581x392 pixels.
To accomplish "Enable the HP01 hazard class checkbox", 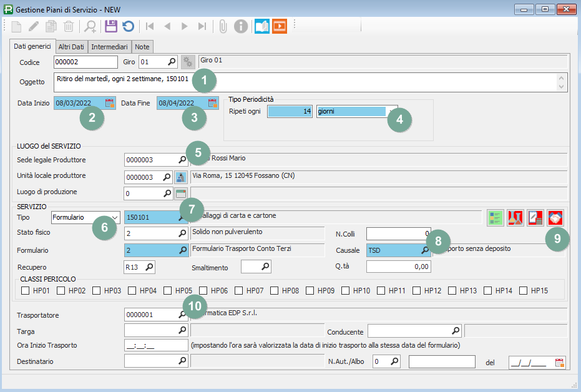I will (26, 290).
